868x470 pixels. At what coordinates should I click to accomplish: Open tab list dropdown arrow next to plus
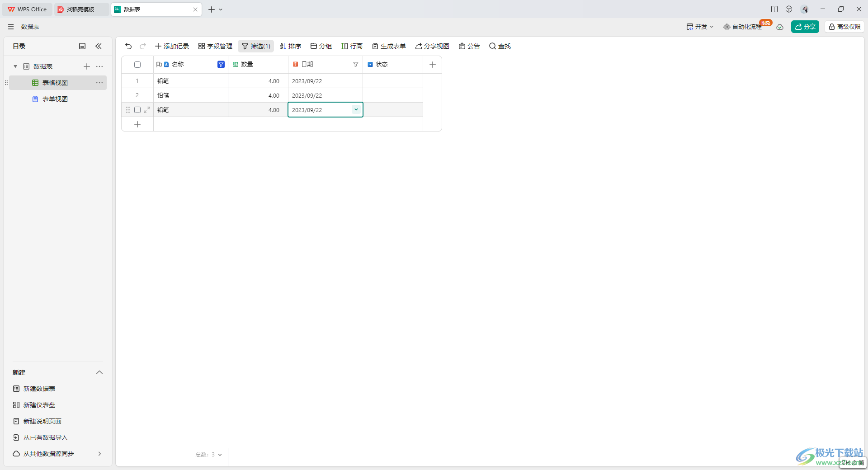click(x=221, y=9)
